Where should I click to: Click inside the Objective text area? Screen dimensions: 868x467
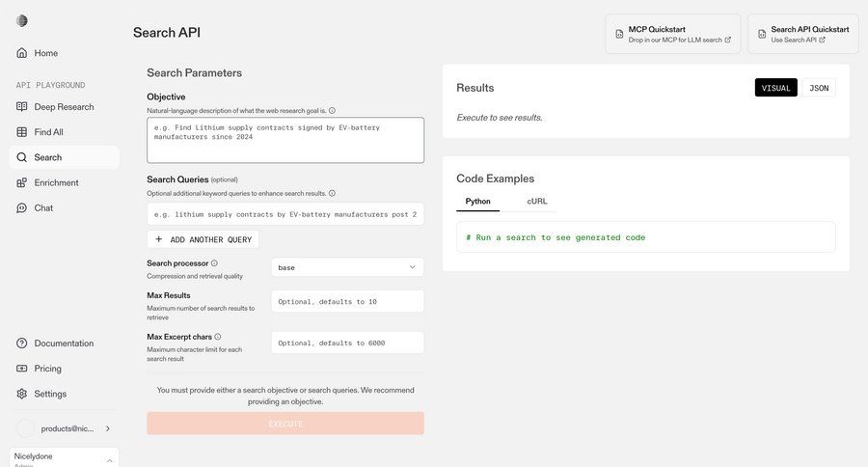pyautogui.click(x=285, y=141)
